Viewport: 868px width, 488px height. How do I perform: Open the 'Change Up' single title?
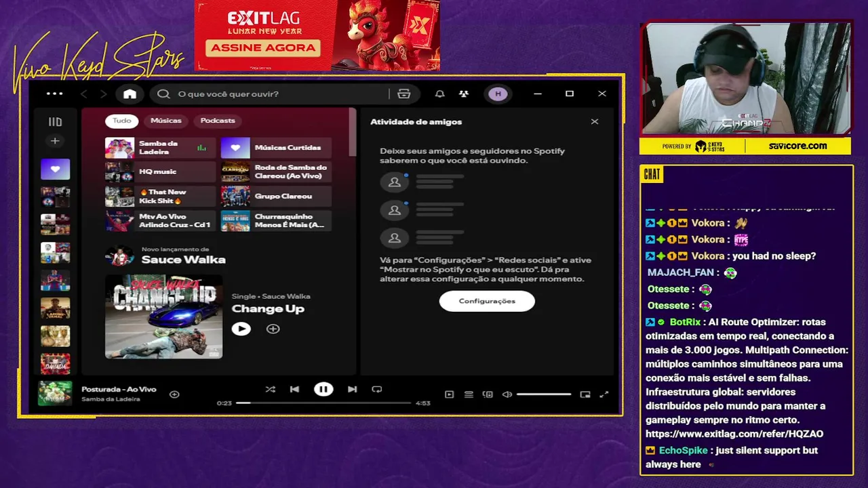click(x=268, y=309)
